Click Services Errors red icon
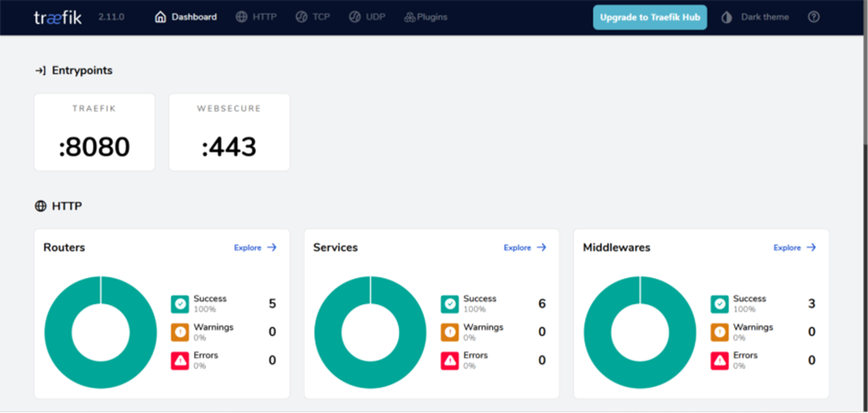The image size is (868, 413). tap(450, 360)
